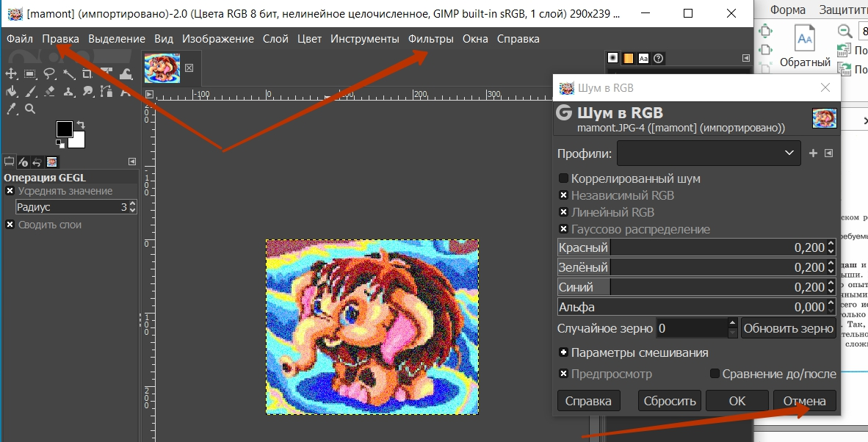The width and height of the screenshot is (868, 442).
Task: Toggle the Предпросмотр preview checkbox
Action: [x=563, y=374]
